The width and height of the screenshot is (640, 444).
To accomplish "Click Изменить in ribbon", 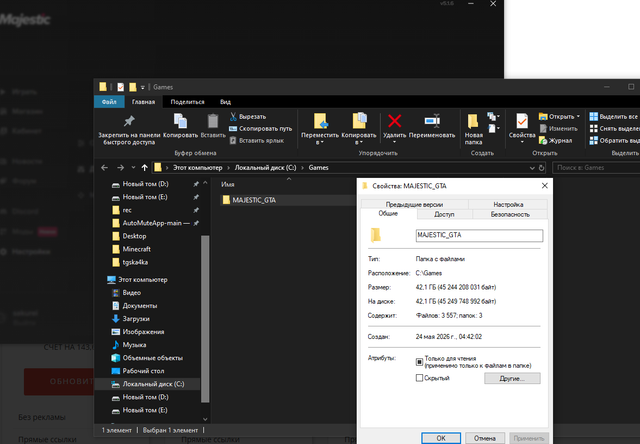I will click(558, 129).
